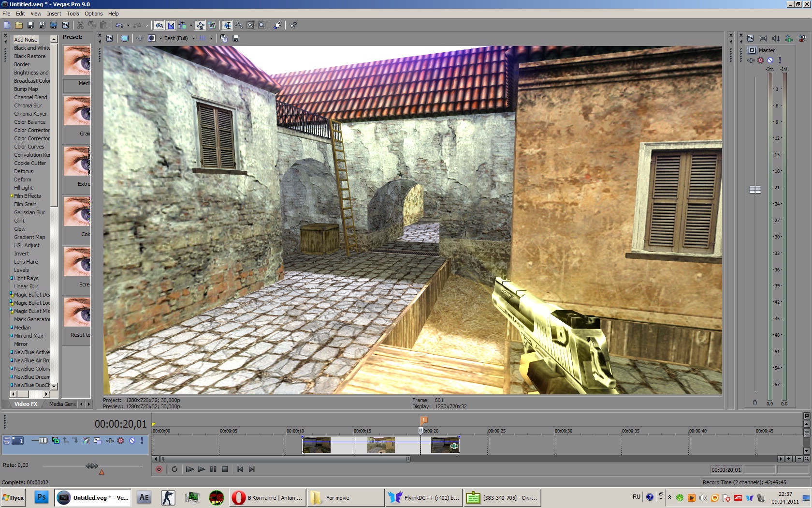
Task: Open Photoshop from the Windows taskbar
Action: (x=42, y=497)
